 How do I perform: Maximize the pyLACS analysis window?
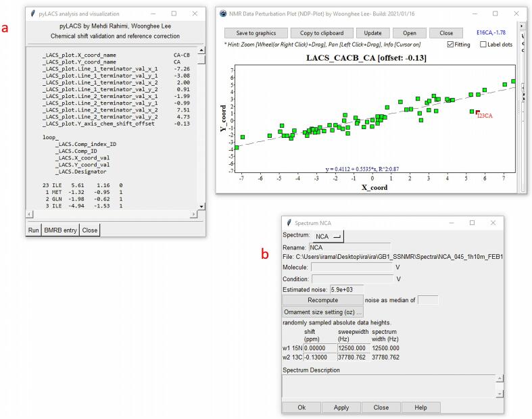pyautogui.click(x=173, y=14)
